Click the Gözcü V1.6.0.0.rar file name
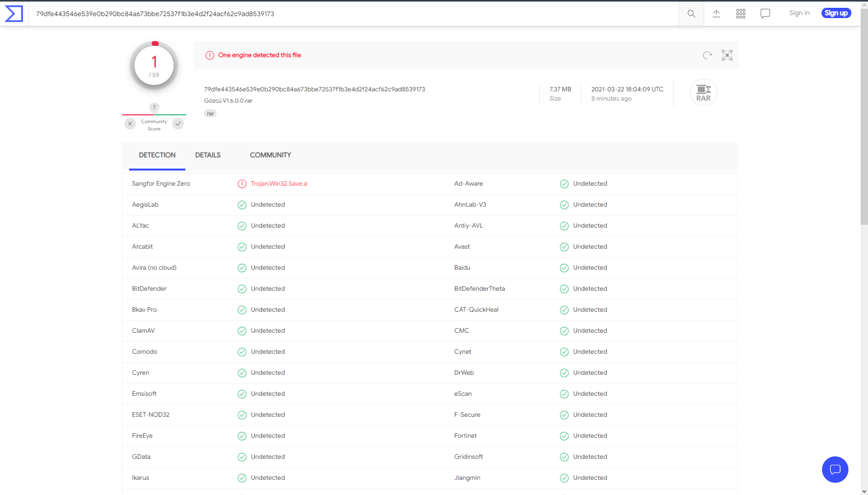The image size is (868, 495). pyautogui.click(x=228, y=101)
